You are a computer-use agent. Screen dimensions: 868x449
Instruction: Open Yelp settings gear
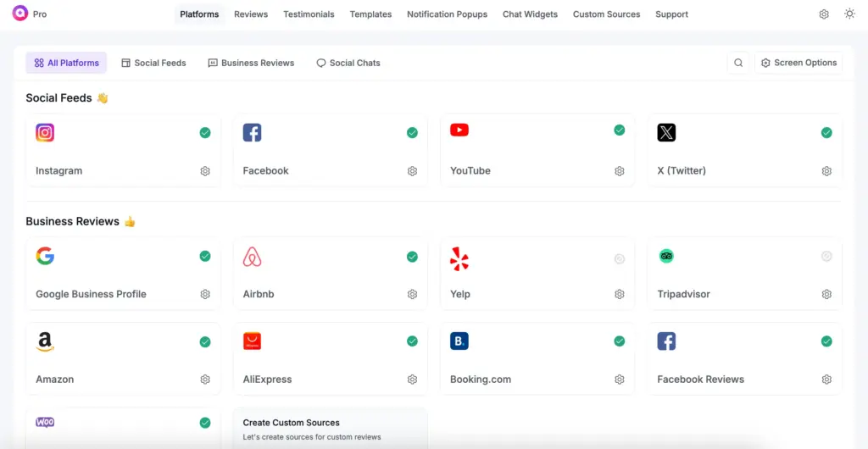coord(620,294)
